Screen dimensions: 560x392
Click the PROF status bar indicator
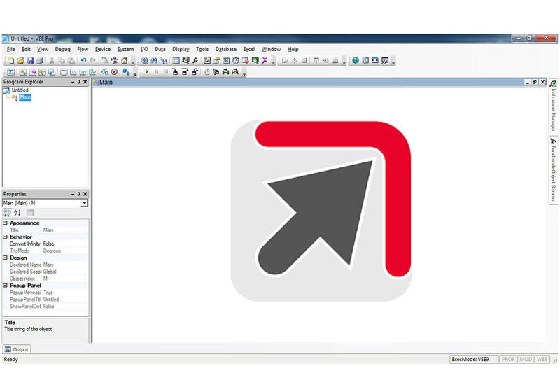[508, 360]
